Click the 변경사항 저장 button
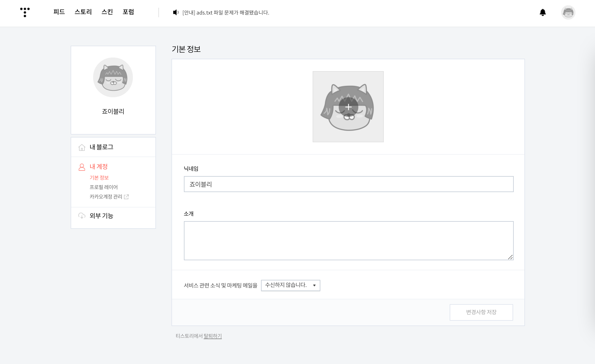This screenshot has height=364, width=595. point(481,312)
